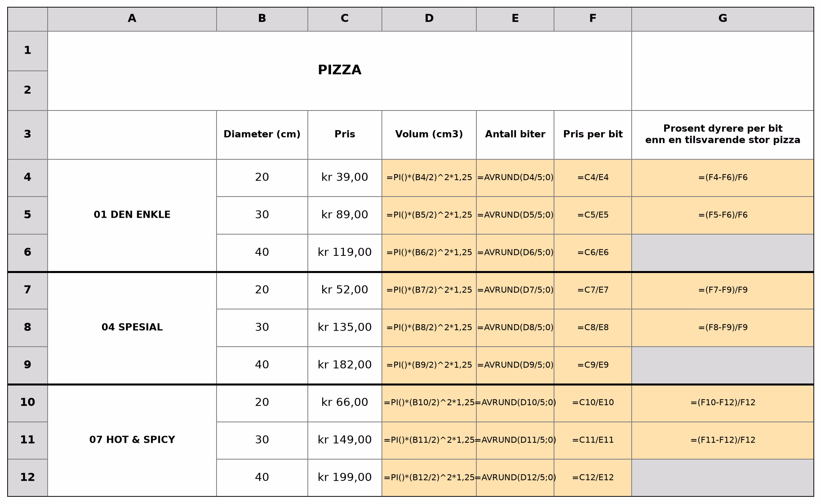Select the 04 SPESIAL cell
This screenshot has height=504, width=821.
point(132,327)
